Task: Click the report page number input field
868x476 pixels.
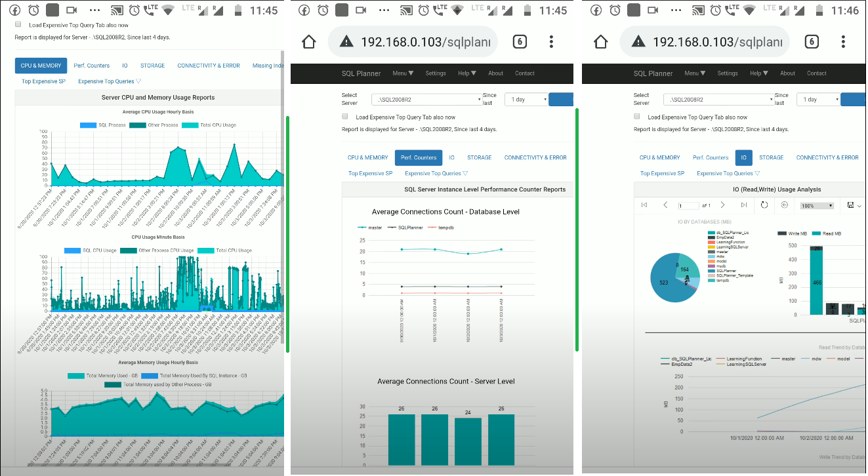Action: pyautogui.click(x=688, y=205)
